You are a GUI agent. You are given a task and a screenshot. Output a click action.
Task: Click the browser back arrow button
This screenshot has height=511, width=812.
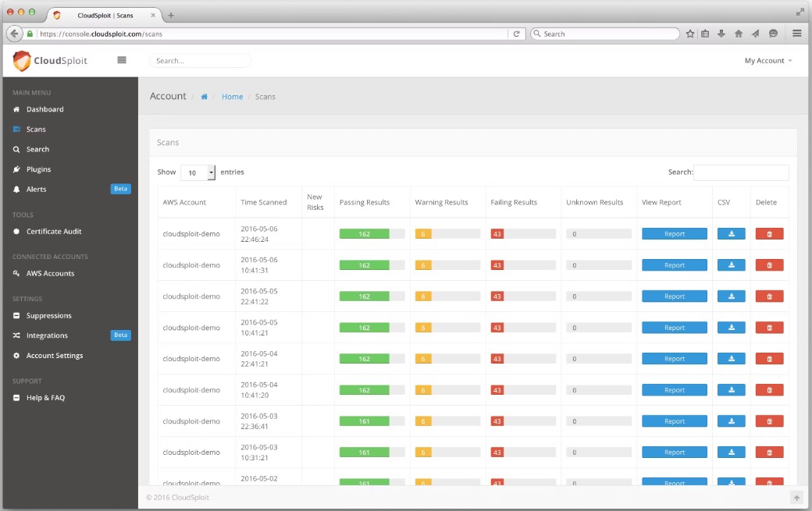point(15,34)
